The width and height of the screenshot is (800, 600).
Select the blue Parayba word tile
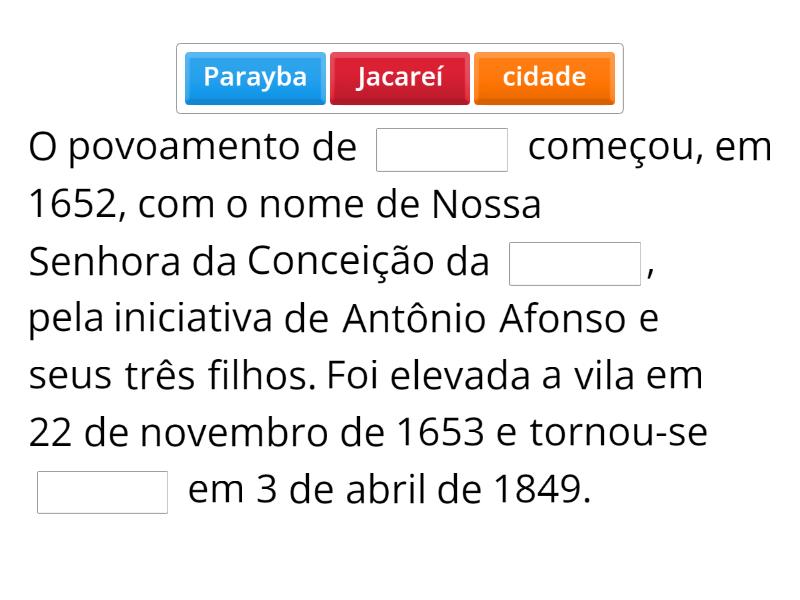pos(255,78)
